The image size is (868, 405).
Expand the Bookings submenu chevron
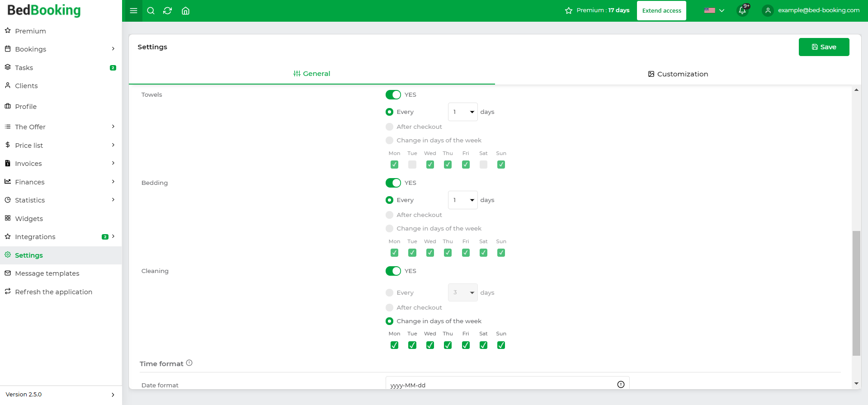click(113, 48)
